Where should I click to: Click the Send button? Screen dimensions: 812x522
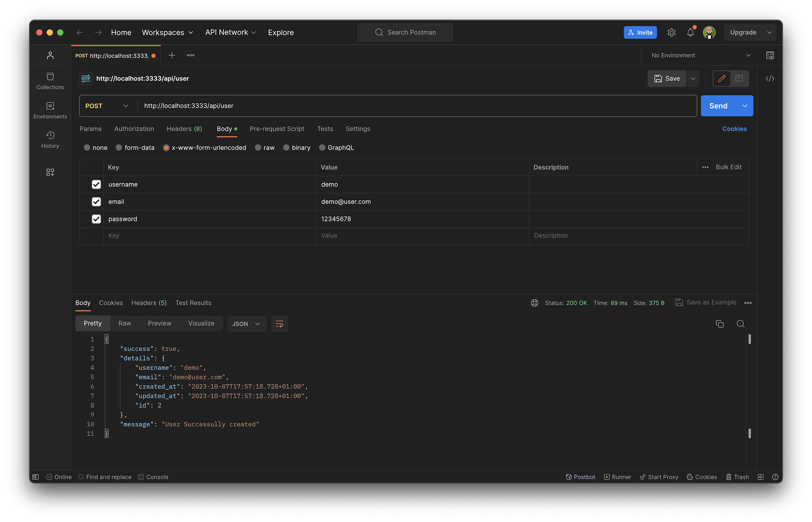pyautogui.click(x=718, y=106)
